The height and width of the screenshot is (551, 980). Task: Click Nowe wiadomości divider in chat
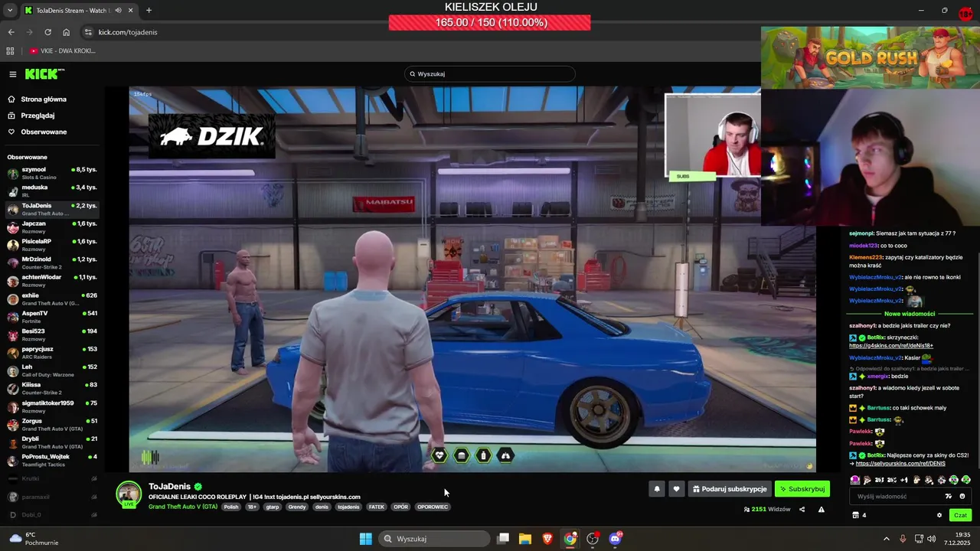click(910, 314)
